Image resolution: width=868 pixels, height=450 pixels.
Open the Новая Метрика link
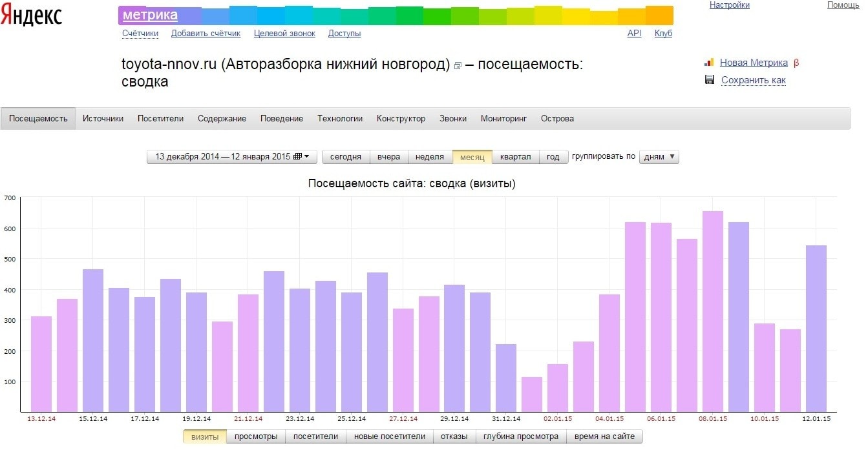tap(754, 63)
